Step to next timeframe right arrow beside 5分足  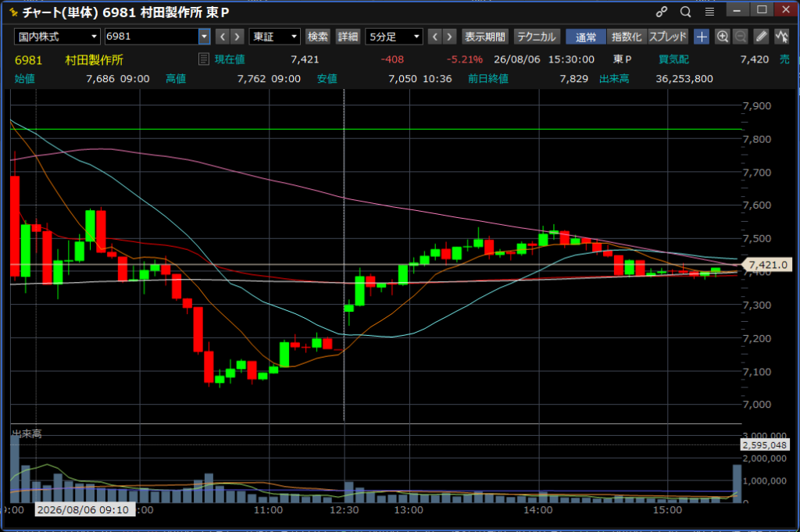(x=449, y=37)
